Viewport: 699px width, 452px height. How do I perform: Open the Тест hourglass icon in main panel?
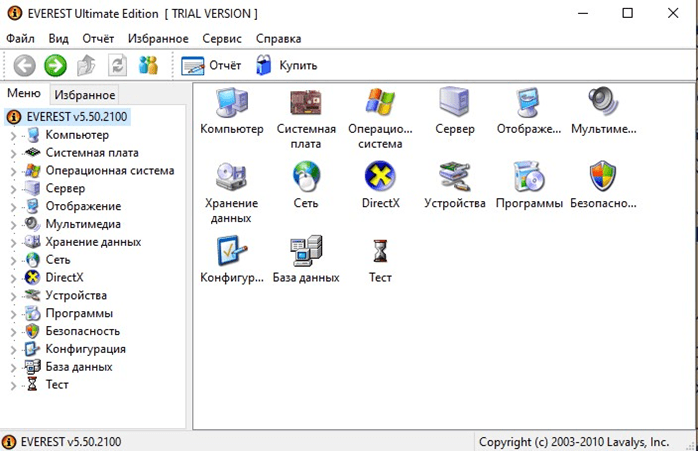click(380, 251)
